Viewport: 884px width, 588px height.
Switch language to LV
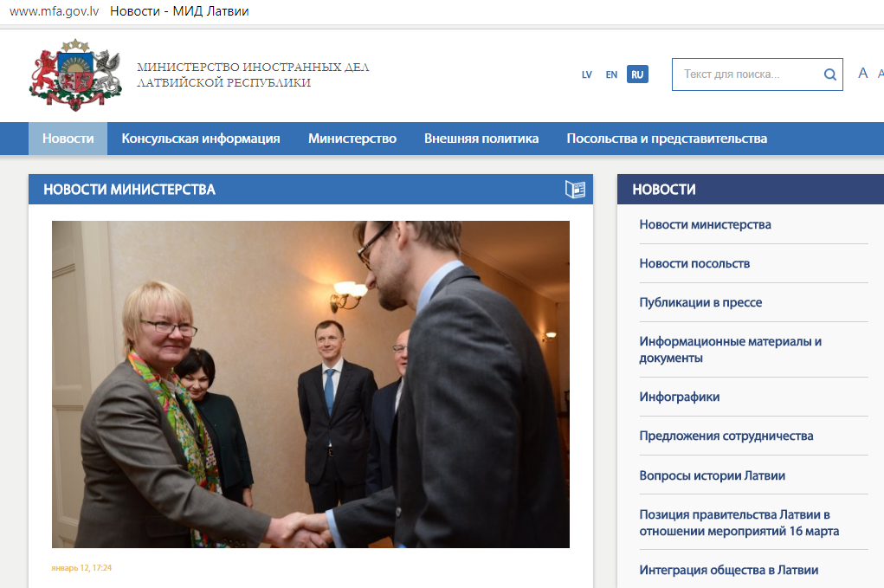click(x=587, y=74)
